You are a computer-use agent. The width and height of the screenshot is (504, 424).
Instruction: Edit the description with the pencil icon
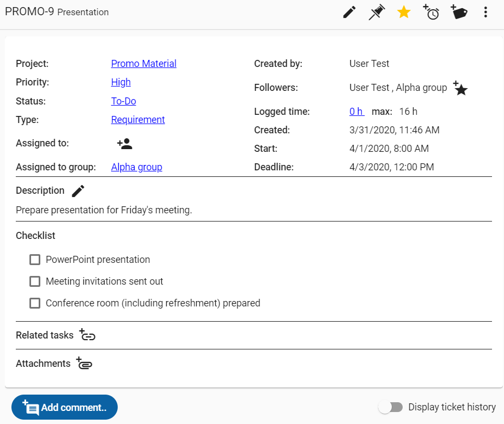click(78, 191)
